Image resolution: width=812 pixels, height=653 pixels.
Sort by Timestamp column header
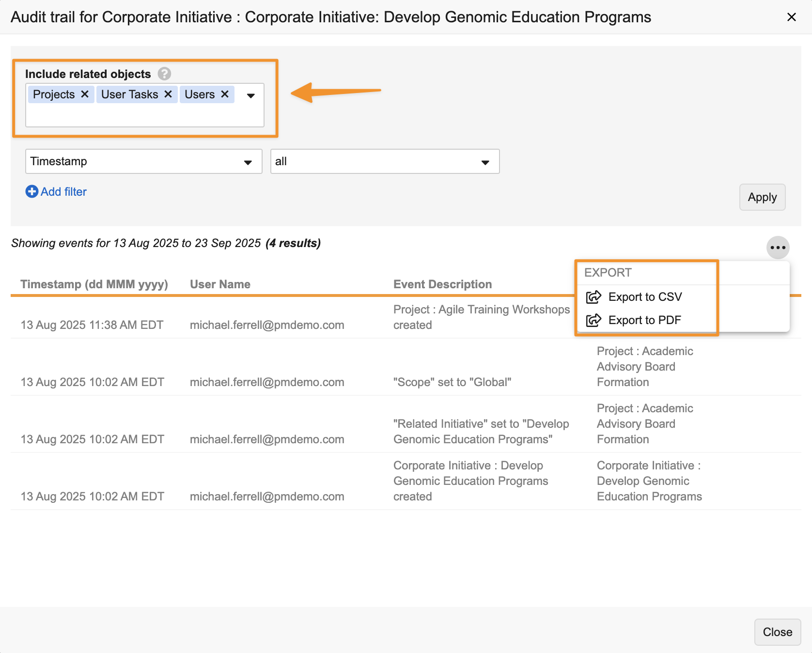pyautogui.click(x=94, y=284)
